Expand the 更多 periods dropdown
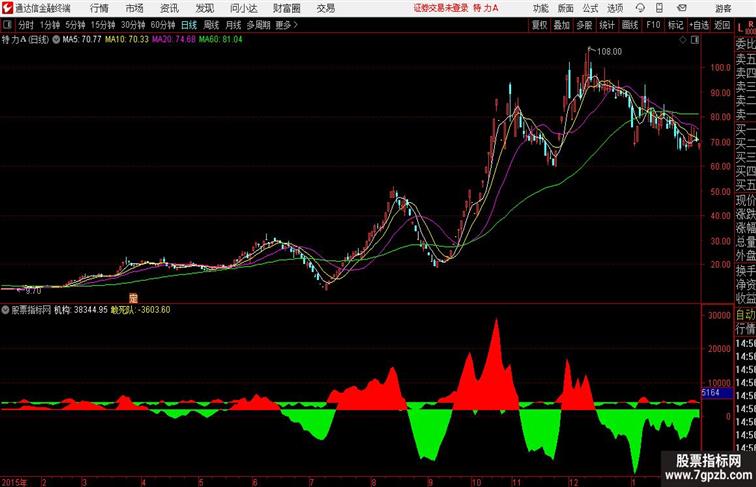Screen dimensions: 756x487 [286, 25]
